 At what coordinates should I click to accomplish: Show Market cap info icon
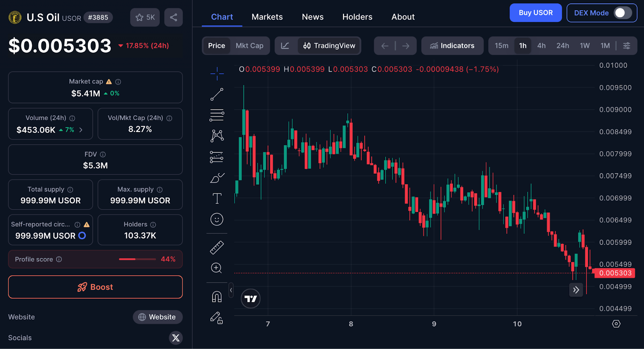[118, 82]
